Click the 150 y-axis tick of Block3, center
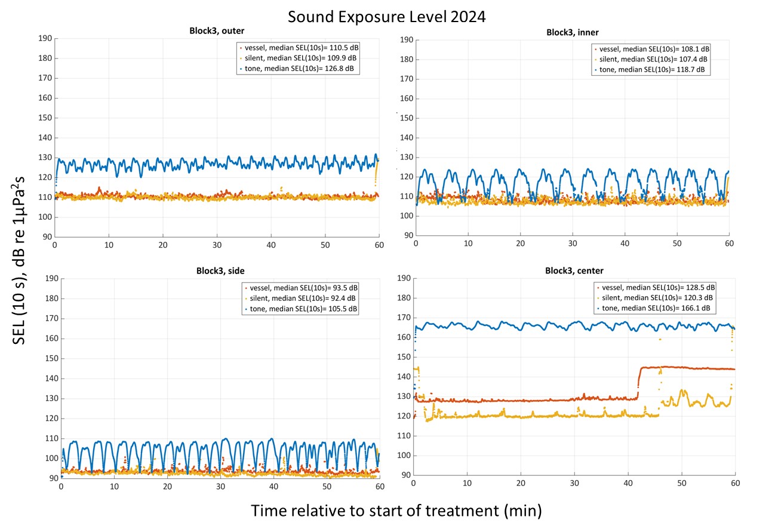The height and width of the screenshot is (532, 775). point(403,357)
